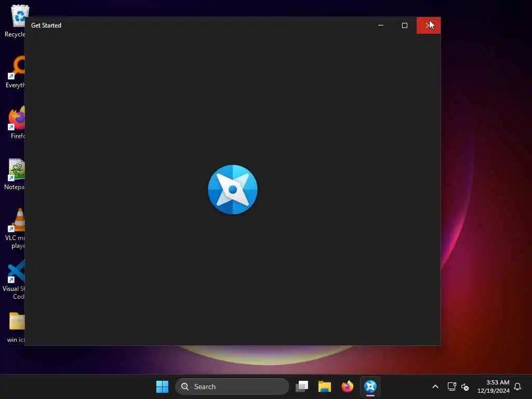
Task: Select the Recycle Bin desktop icon
Action: point(15,21)
